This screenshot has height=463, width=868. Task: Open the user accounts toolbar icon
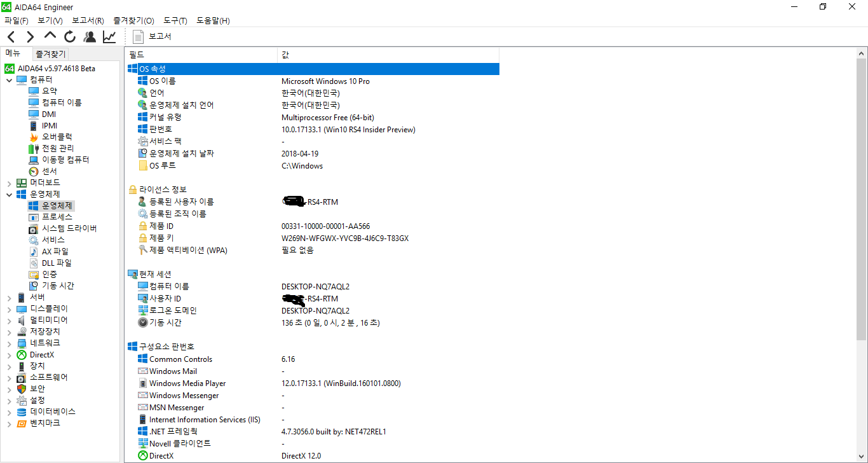pos(90,37)
